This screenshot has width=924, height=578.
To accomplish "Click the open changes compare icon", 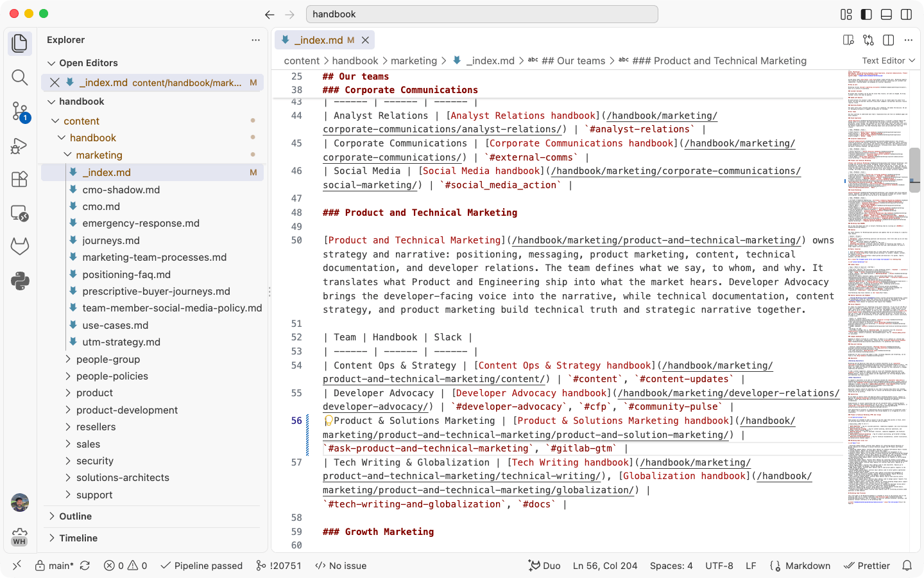I will [x=868, y=40].
